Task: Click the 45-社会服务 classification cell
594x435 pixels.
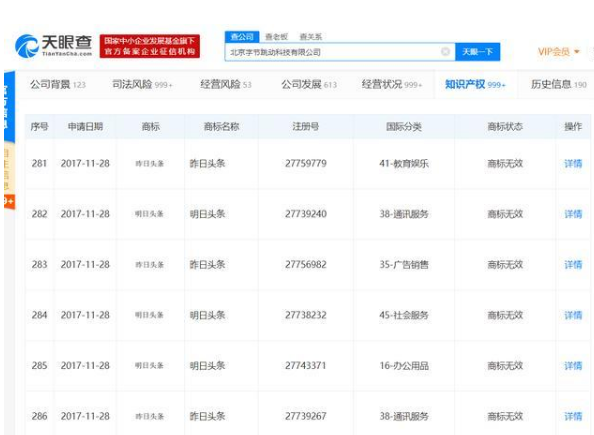Action: coord(404,315)
